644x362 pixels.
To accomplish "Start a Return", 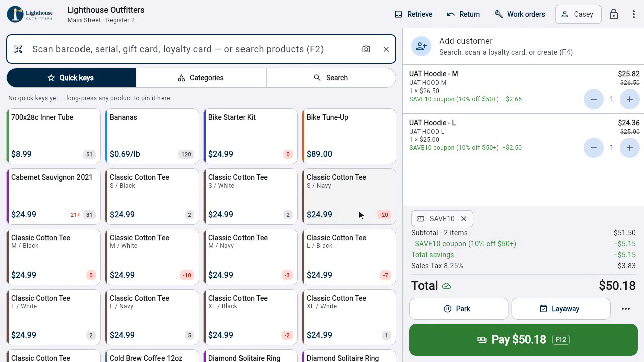I will click(x=463, y=14).
